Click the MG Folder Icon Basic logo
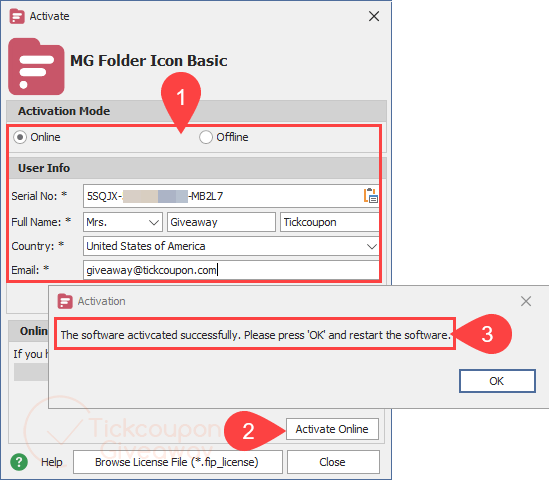This screenshot has width=549, height=480. (36, 67)
